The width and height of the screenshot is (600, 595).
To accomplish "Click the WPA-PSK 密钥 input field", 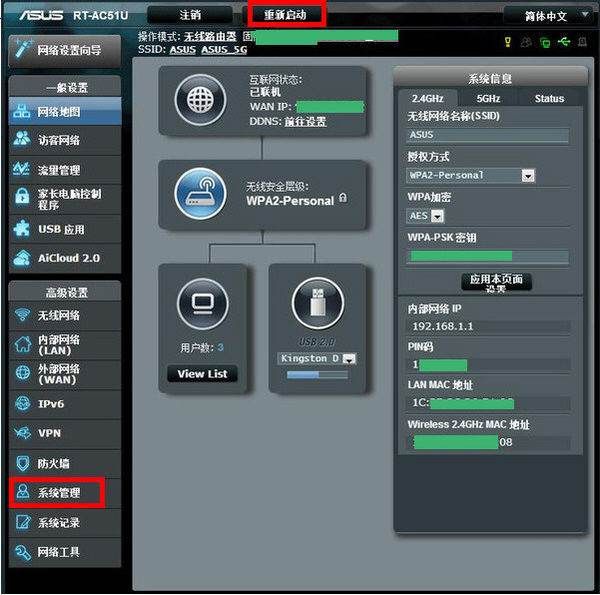I will [x=488, y=256].
